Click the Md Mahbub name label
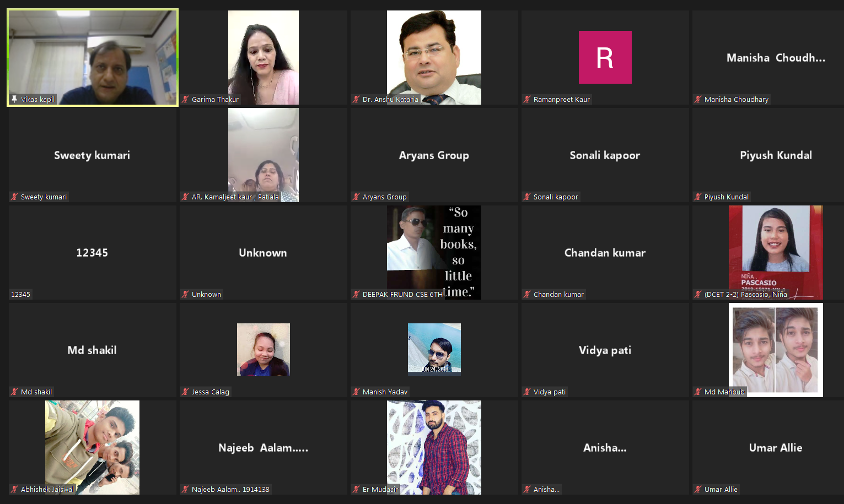 [x=724, y=392]
